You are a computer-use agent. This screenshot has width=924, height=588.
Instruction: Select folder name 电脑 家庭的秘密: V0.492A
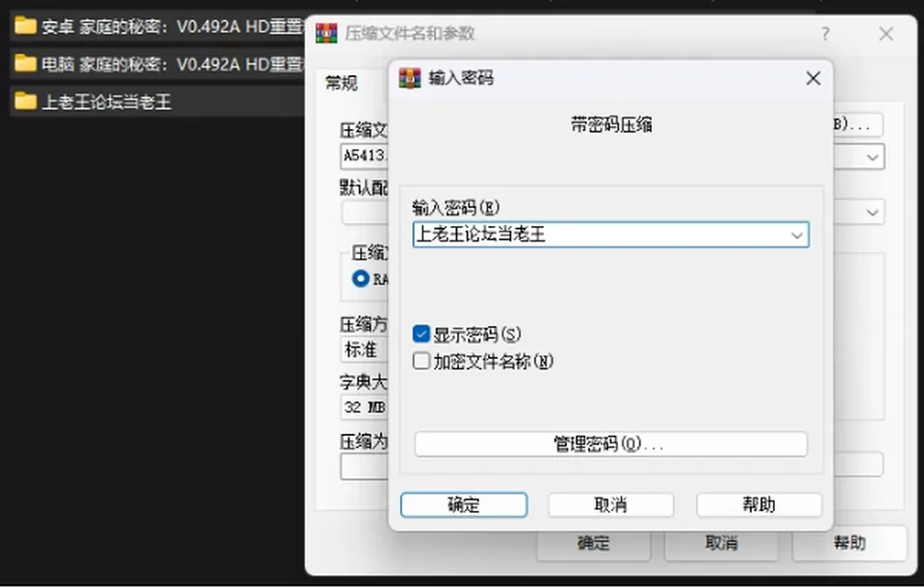tap(171, 64)
